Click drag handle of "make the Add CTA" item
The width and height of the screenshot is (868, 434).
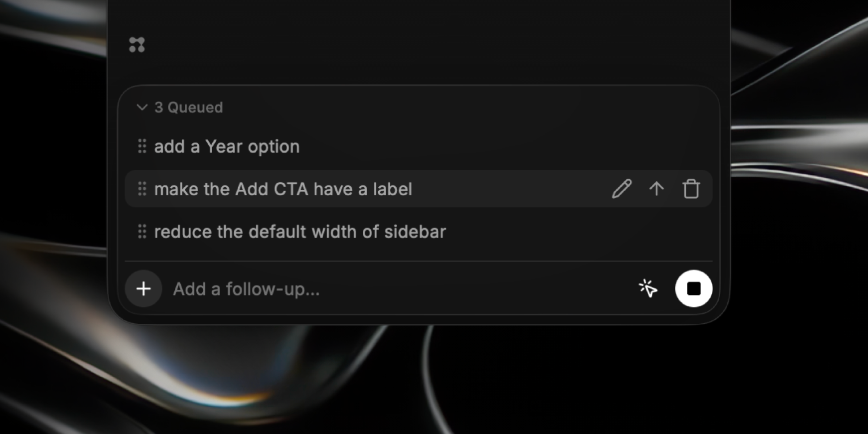click(x=142, y=189)
